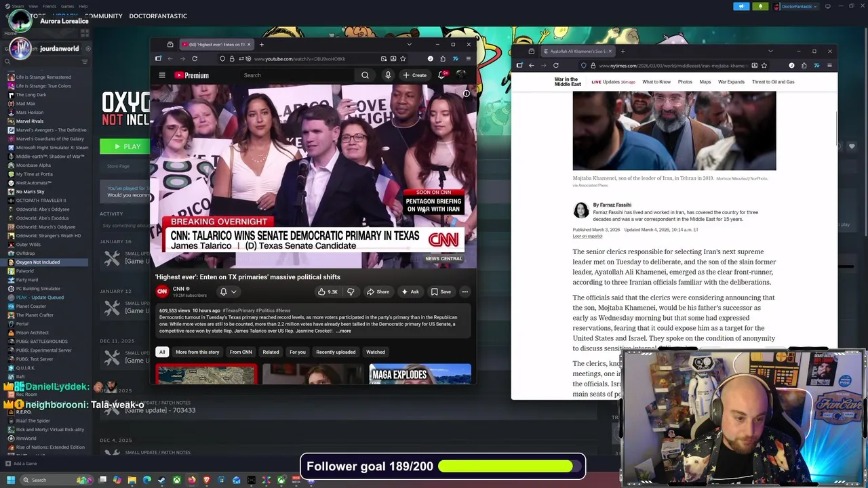Screen dimensions: 868x488
Task: Select More from this story chip
Action: 197,352
